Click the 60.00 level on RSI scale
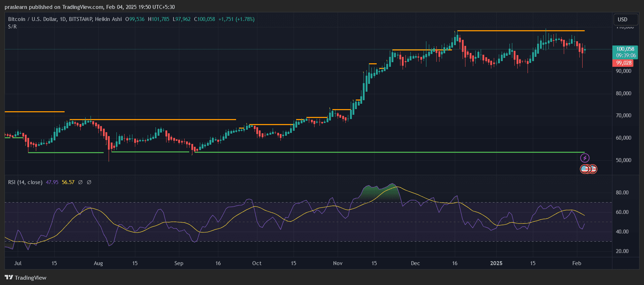Image resolution: width=644 pixels, height=285 pixels. 622,212
